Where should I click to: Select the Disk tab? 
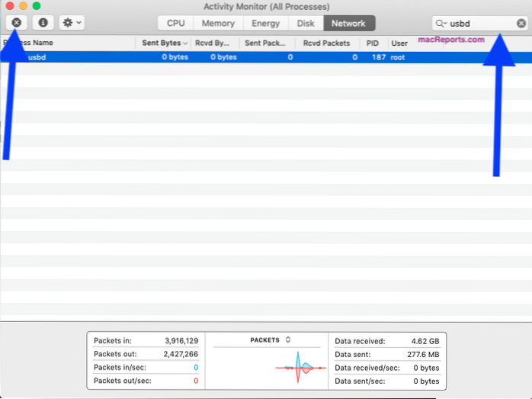(305, 23)
